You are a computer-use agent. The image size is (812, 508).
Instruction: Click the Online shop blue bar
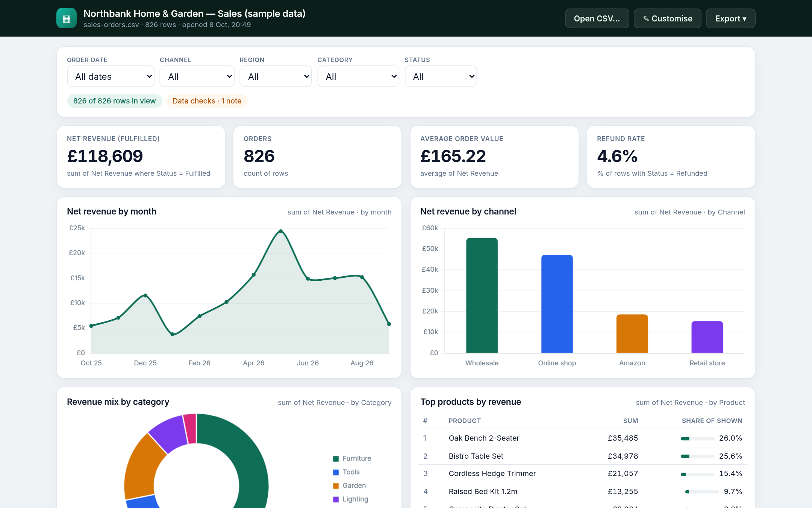(557, 304)
